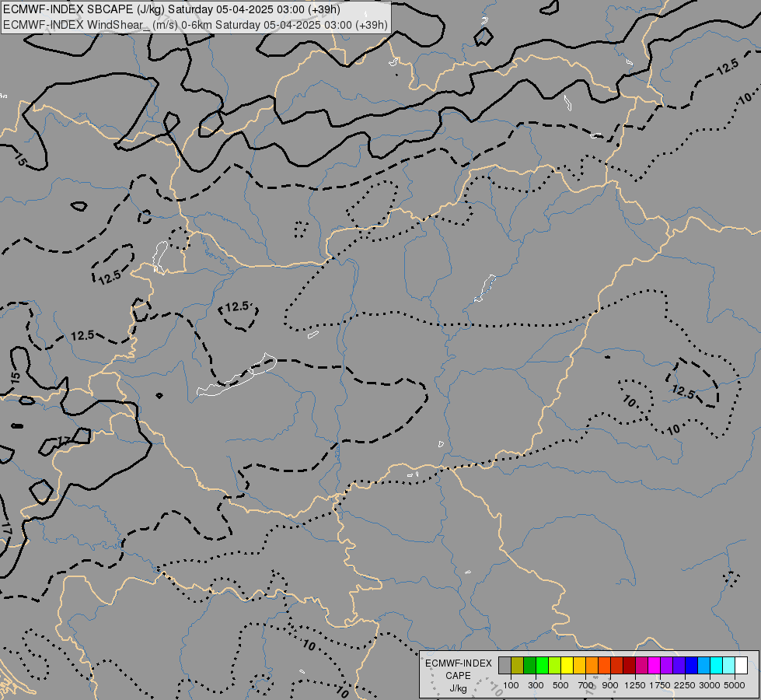Click the 300 legend value

pyautogui.click(x=536, y=685)
